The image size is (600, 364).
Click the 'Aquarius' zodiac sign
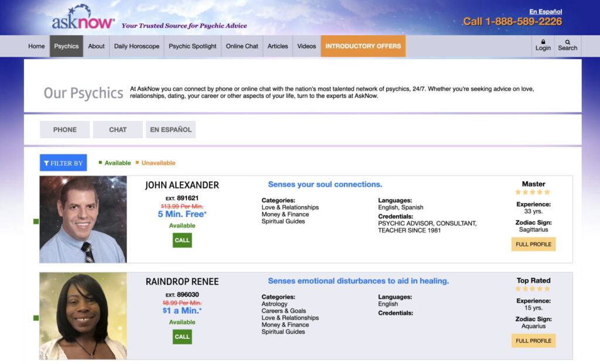(x=533, y=326)
